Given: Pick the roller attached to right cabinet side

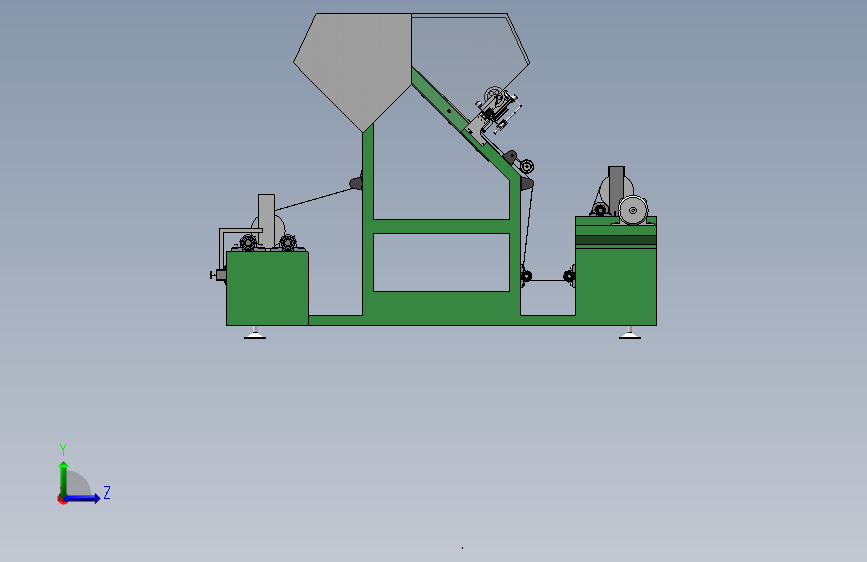Looking at the screenshot, I should pos(569,275).
